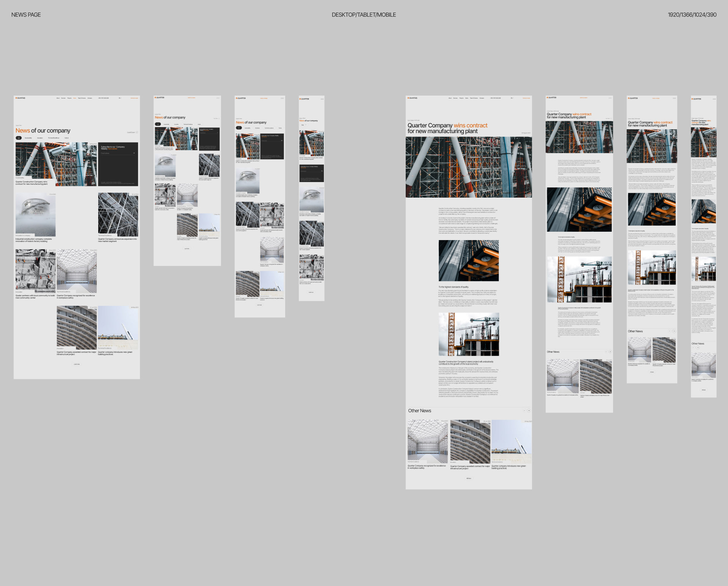Open hamburger menu on 1366 tablet news page
The image size is (728, 586).
point(218,98)
